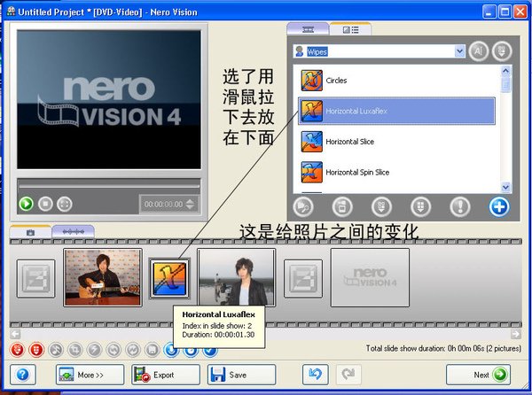
Task: Switch to the audio waveform tab
Action: [74, 232]
